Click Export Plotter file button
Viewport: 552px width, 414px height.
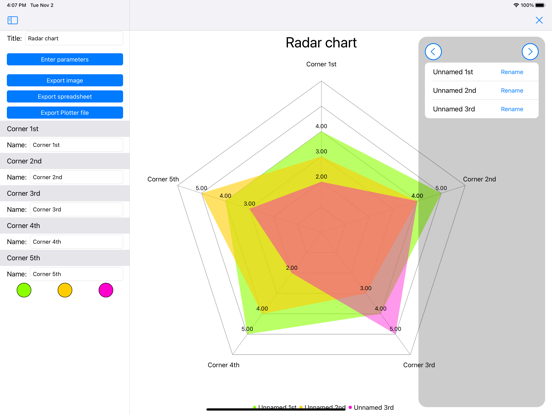(x=65, y=113)
